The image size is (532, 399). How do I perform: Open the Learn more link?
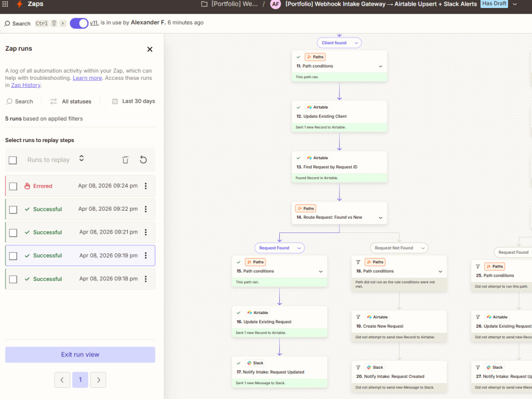(87, 78)
